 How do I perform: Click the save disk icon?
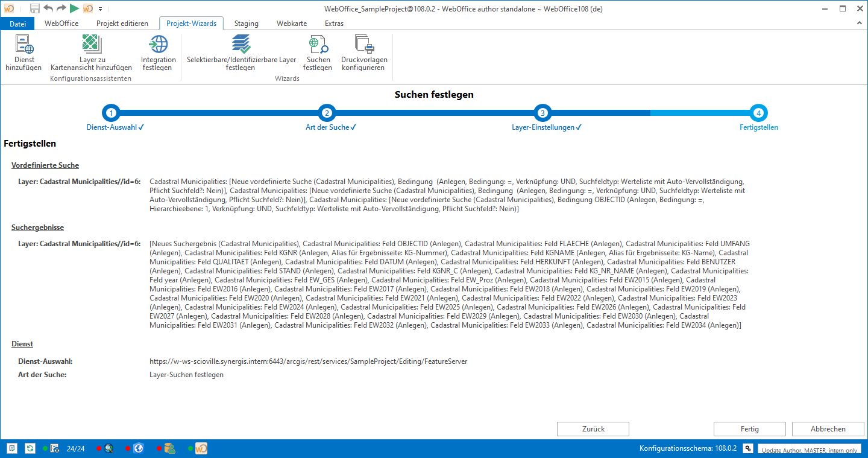tap(35, 8)
